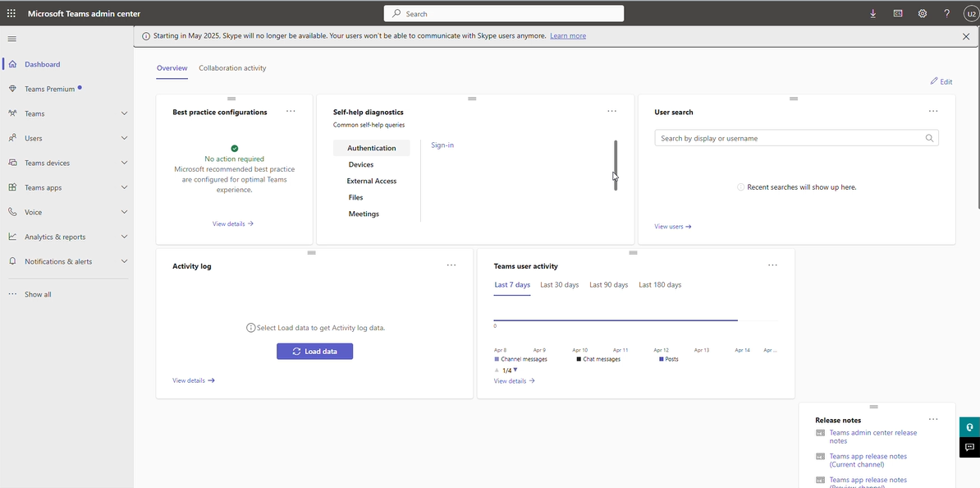The height and width of the screenshot is (488, 980).
Task: Open the app launcher waffle icon
Action: click(x=11, y=13)
